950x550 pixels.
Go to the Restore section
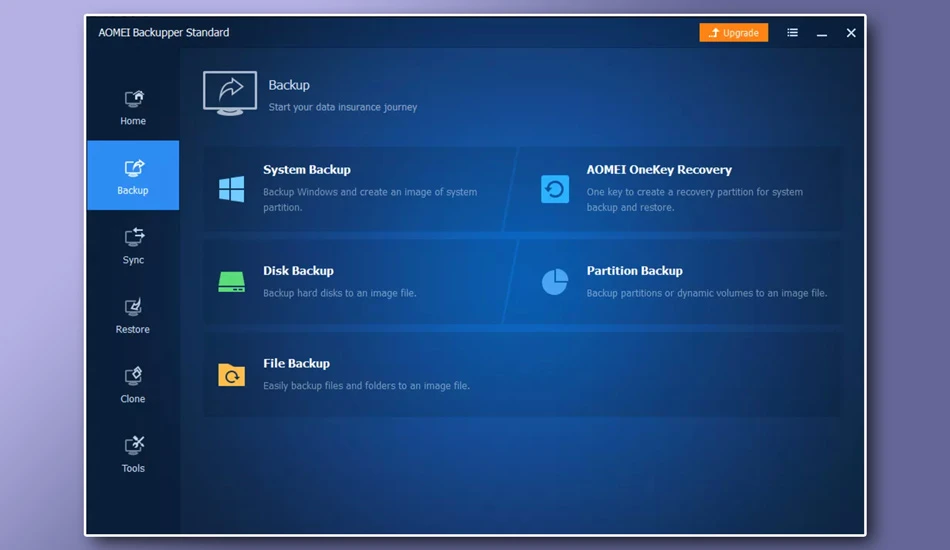pos(133,316)
